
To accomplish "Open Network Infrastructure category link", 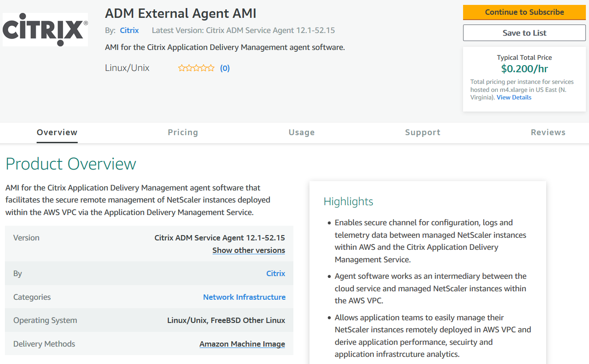I will point(244,297).
